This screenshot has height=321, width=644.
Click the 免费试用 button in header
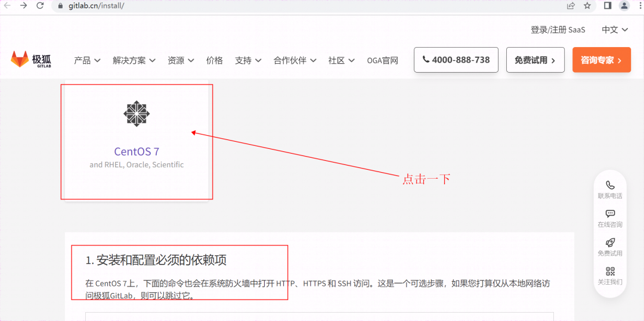point(535,60)
